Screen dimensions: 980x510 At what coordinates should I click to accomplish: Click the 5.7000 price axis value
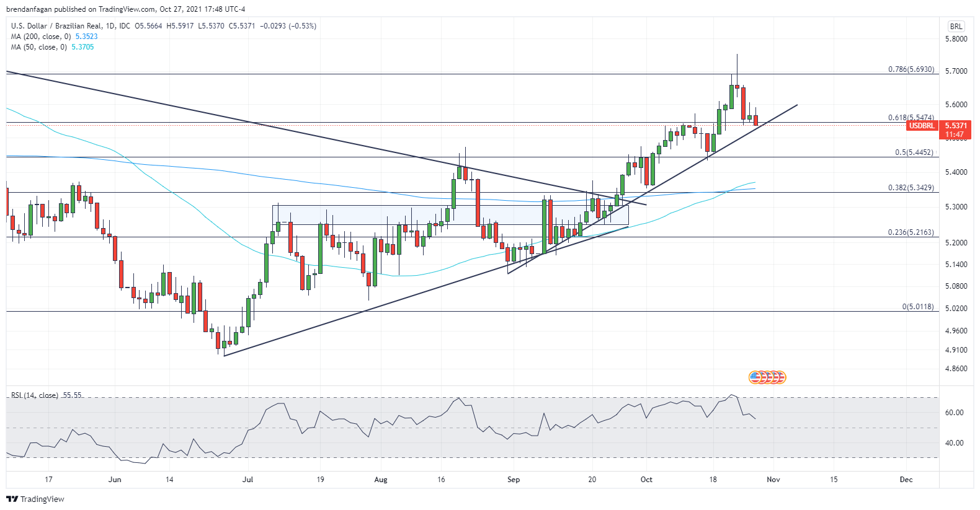(x=956, y=71)
